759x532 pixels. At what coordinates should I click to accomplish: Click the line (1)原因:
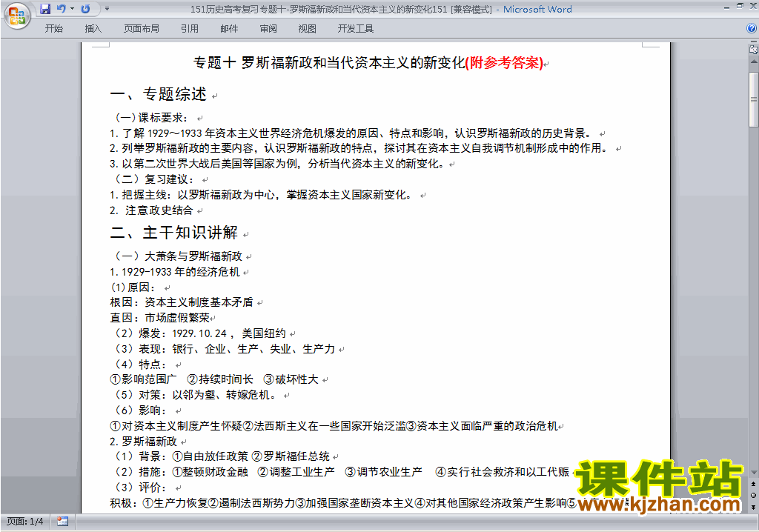[134, 287]
